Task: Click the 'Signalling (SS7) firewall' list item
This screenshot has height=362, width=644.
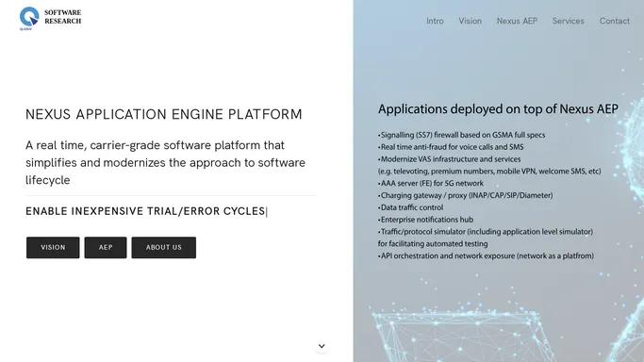Action: 462,135
